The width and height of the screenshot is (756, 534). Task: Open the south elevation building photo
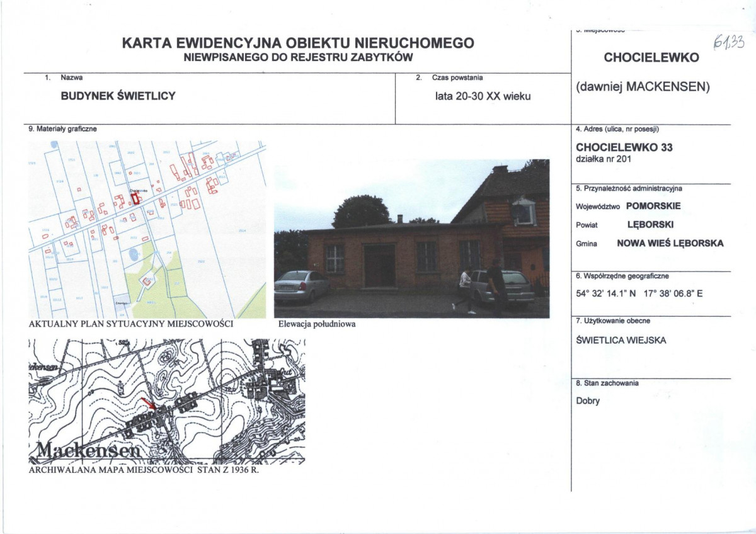coord(411,239)
